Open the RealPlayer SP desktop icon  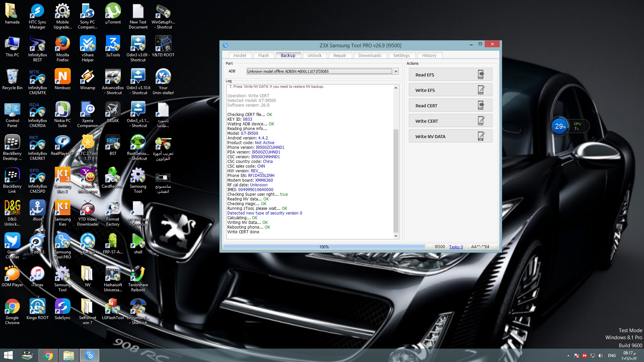[62, 145]
